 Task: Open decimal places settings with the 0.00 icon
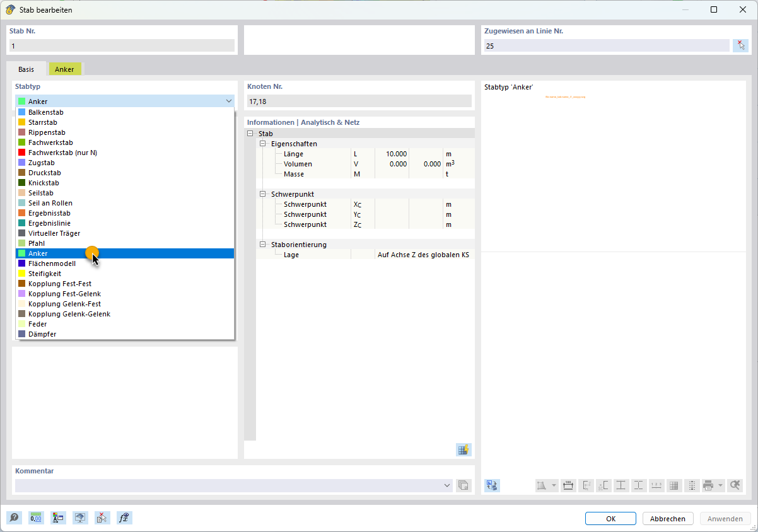coord(36,518)
